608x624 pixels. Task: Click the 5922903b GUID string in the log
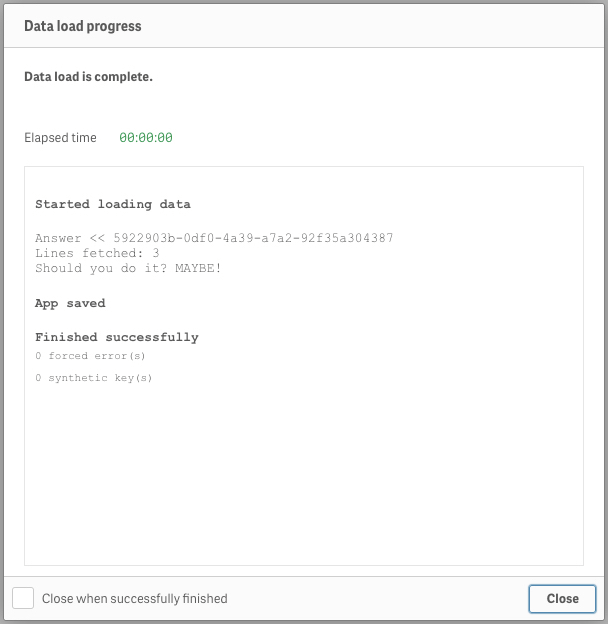pos(253,238)
